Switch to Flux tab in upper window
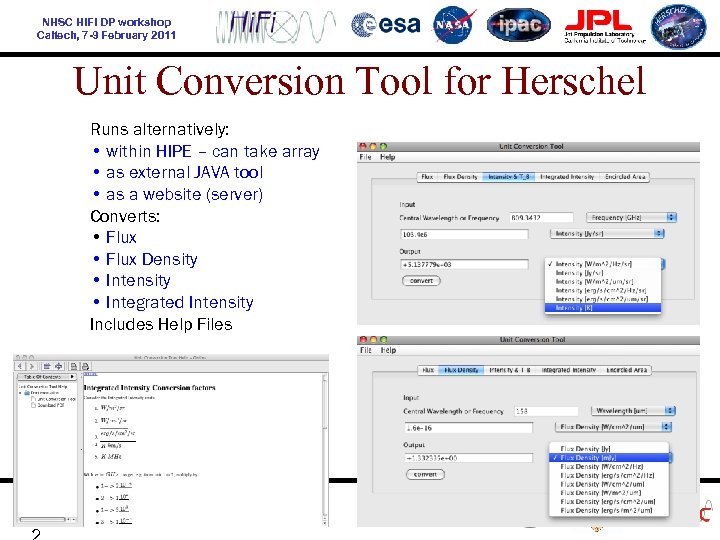The height and width of the screenshot is (540, 720). click(x=427, y=177)
